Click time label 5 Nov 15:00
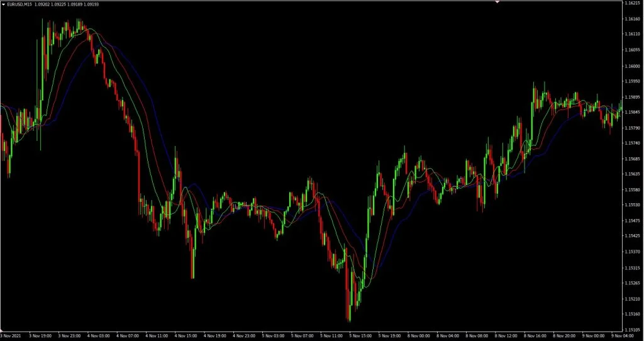The height and width of the screenshot is (341, 644). point(360,336)
